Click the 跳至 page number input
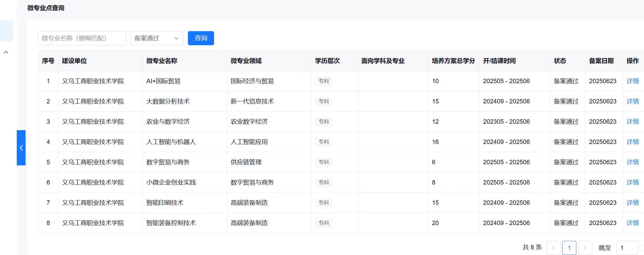The height and width of the screenshot is (255, 644). tap(627, 248)
